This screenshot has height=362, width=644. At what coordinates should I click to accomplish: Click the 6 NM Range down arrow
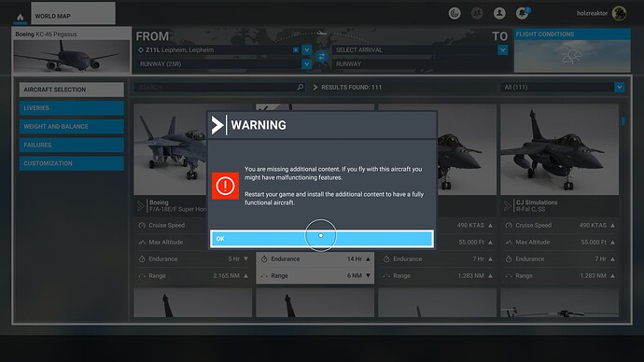point(368,276)
